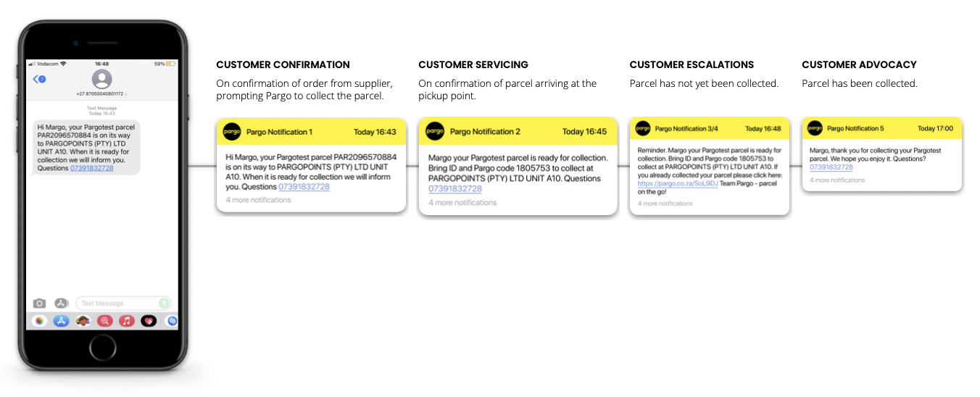
Task: Expand '4 more notifications' under Notification 5
Action: click(837, 180)
